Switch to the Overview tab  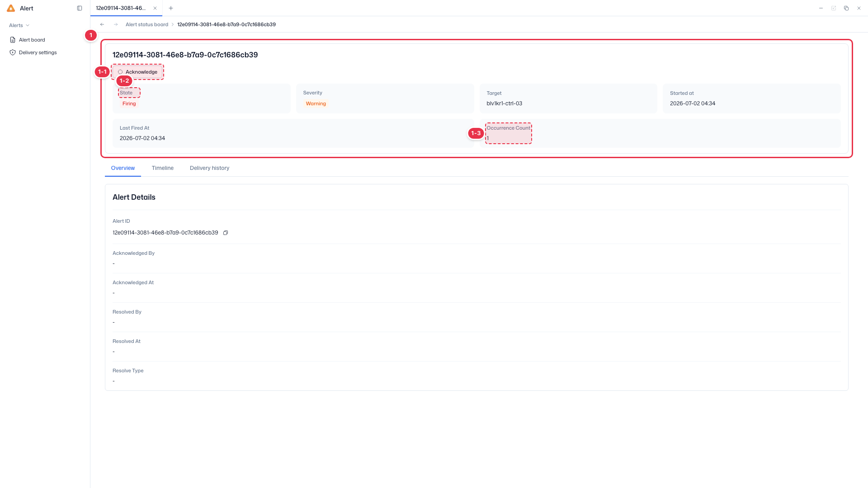[123, 168]
